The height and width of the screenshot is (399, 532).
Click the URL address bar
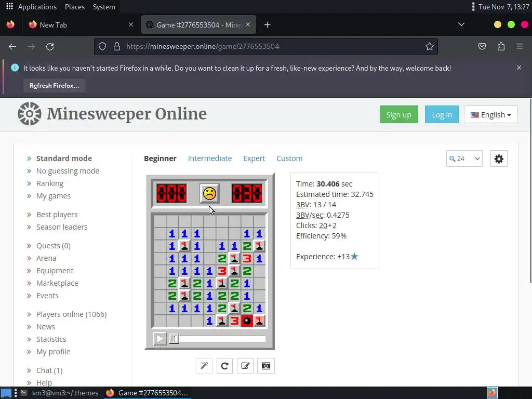click(266, 46)
